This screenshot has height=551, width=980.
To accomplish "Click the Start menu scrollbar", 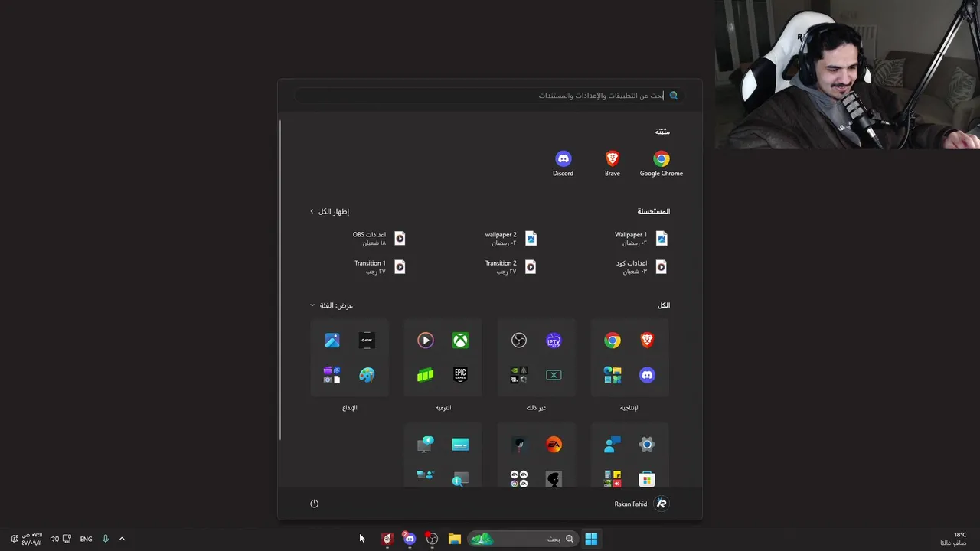I will tap(281, 279).
